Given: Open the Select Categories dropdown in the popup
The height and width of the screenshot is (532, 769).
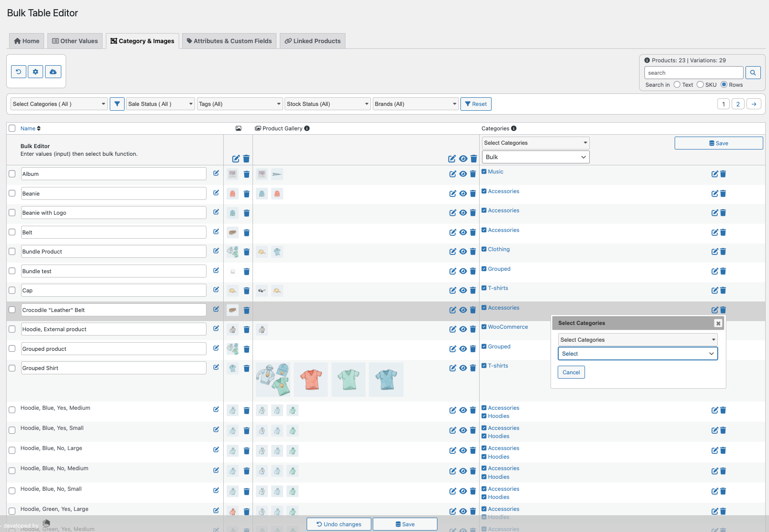Looking at the screenshot, I should pyautogui.click(x=637, y=339).
